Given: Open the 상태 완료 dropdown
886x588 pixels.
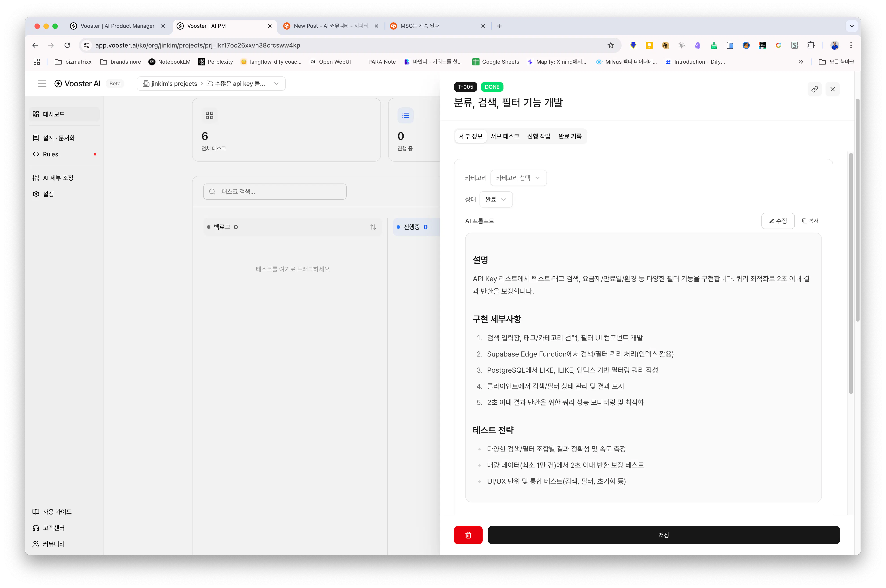Looking at the screenshot, I should pos(496,199).
